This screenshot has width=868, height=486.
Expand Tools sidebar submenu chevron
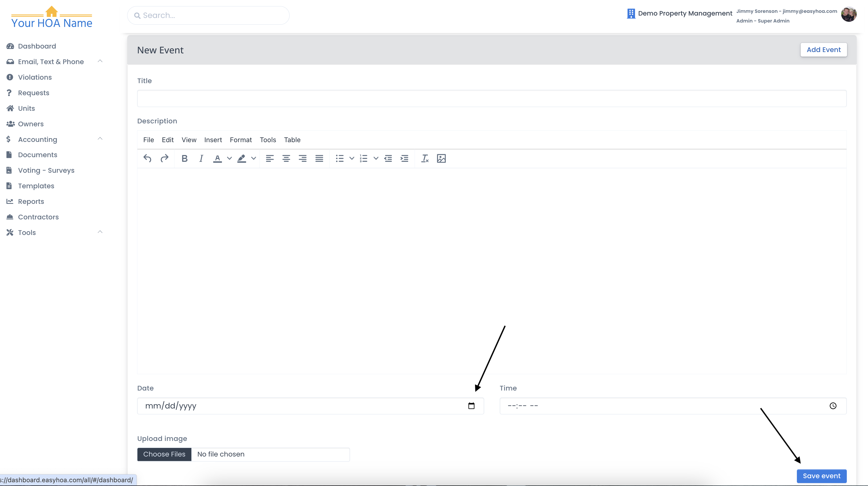pos(100,232)
